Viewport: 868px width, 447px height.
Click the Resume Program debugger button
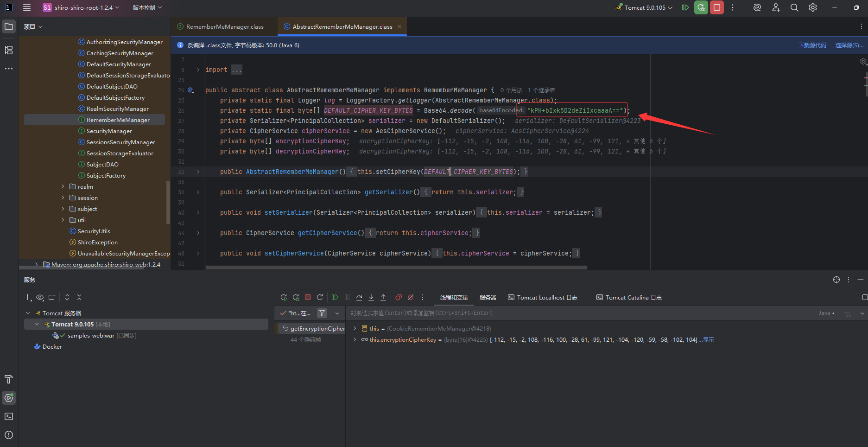pos(335,297)
